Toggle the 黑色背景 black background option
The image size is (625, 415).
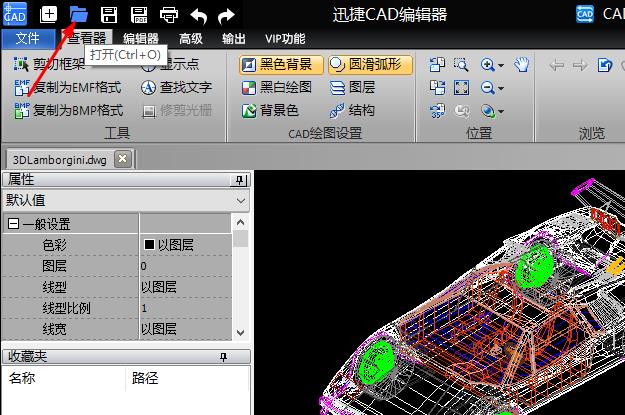281,65
